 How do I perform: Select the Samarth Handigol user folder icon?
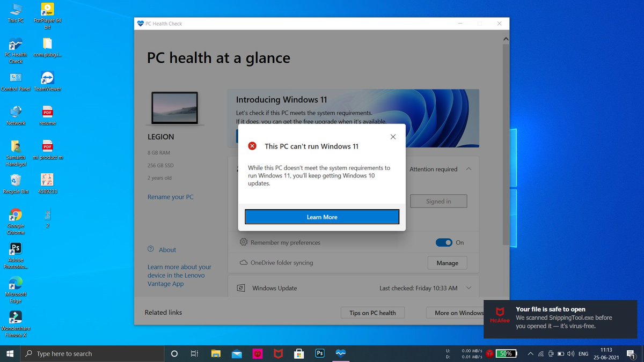pyautogui.click(x=16, y=153)
